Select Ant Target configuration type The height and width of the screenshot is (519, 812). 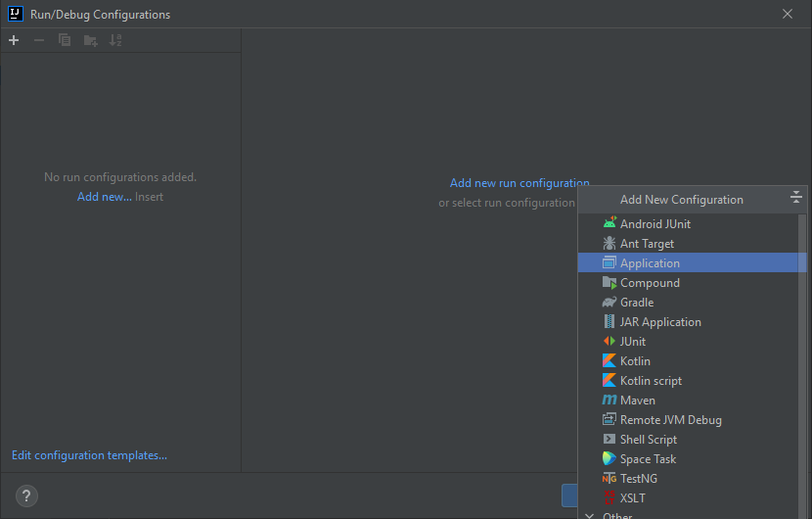688,243
